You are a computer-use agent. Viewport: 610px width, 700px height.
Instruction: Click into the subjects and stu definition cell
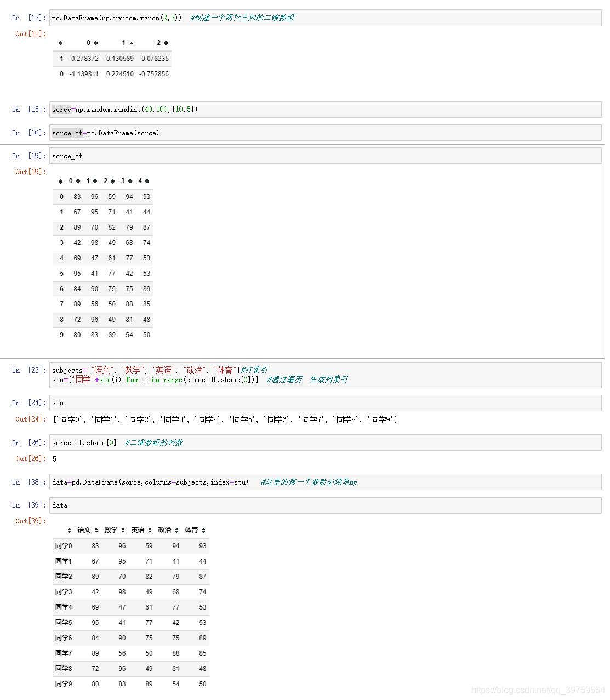point(325,375)
